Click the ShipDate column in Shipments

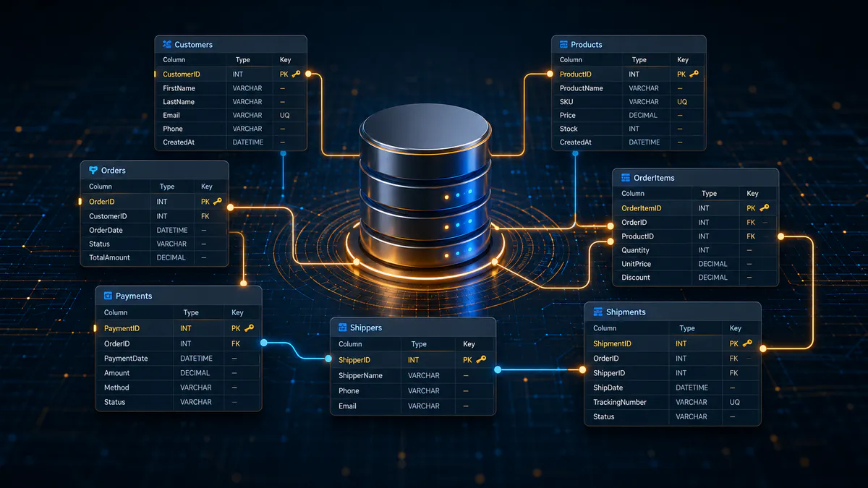[608, 388]
